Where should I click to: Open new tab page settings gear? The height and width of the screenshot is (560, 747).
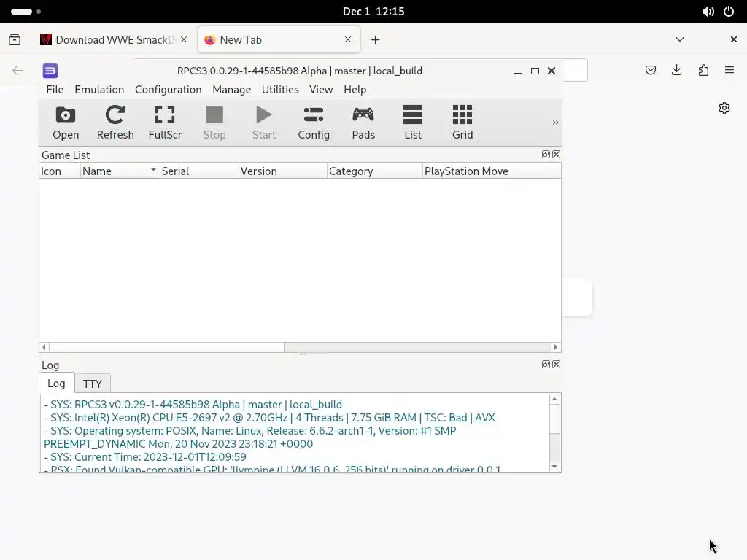point(724,108)
